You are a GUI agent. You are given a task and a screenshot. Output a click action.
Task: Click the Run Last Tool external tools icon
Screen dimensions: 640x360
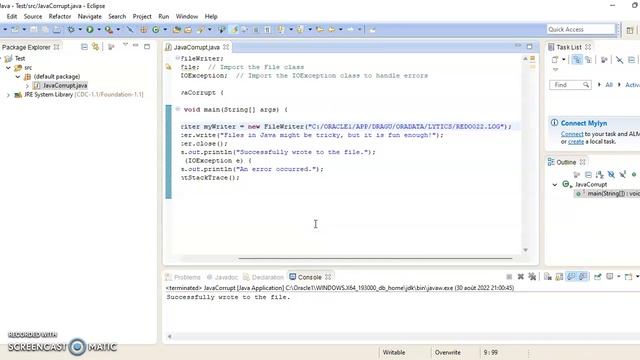coord(109,29)
